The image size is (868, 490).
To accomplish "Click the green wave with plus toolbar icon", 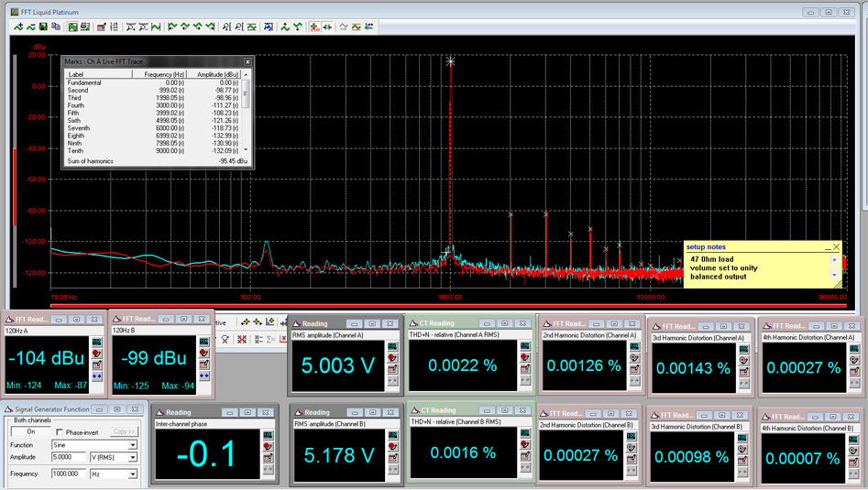I will click(x=18, y=27).
